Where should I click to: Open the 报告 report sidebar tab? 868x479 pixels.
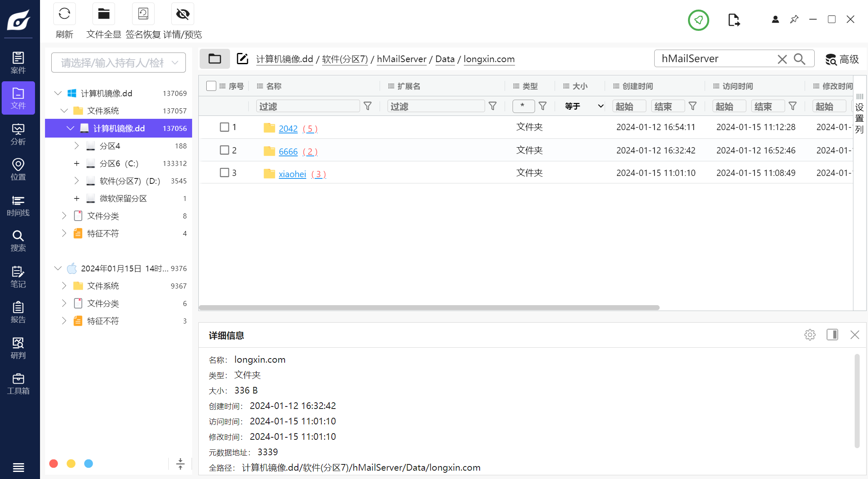tap(18, 312)
